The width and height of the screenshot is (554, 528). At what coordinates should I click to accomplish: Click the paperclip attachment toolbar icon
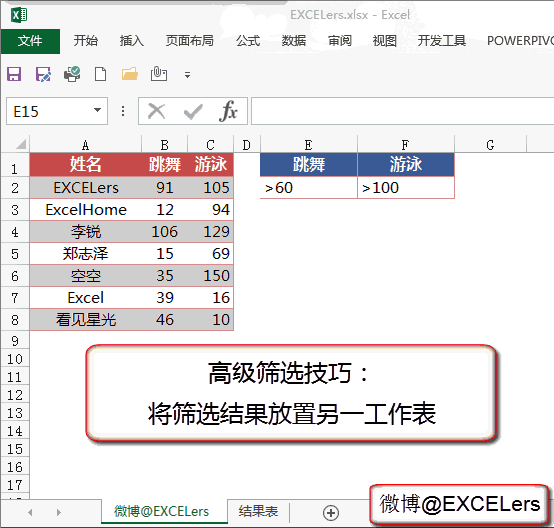pos(159,74)
